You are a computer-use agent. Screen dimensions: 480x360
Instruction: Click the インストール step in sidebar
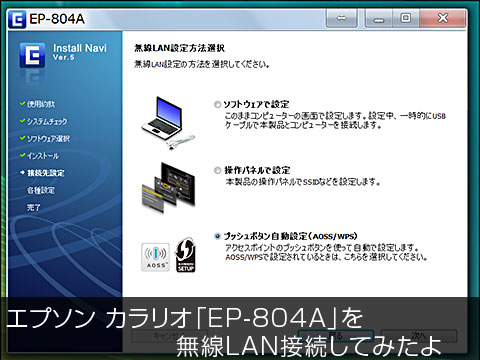point(43,156)
